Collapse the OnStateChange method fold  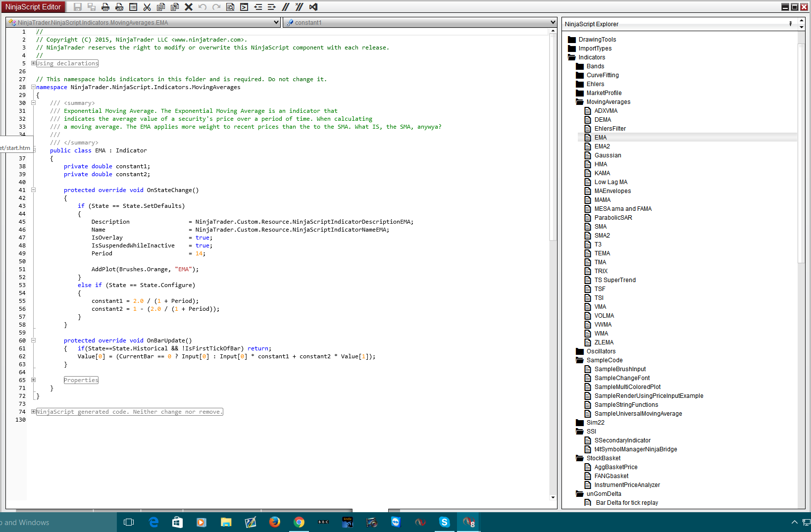pyautogui.click(x=33, y=190)
